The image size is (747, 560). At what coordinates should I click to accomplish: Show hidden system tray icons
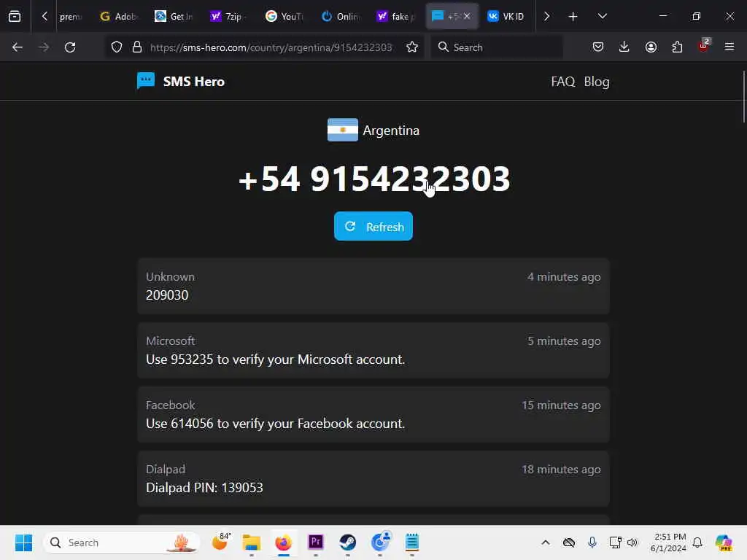tap(546, 542)
